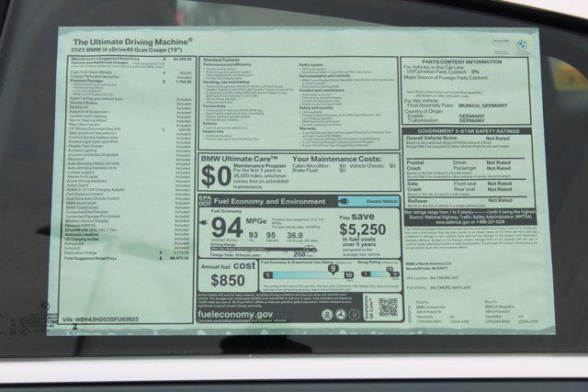Click the smog rating marker 10
Screen dimensions: 588x392
[x=390, y=269]
